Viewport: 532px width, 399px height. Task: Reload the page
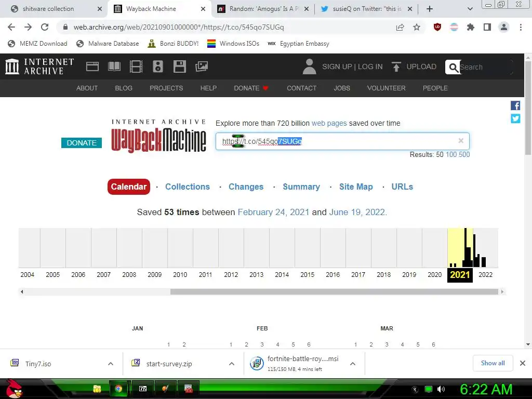tap(45, 27)
